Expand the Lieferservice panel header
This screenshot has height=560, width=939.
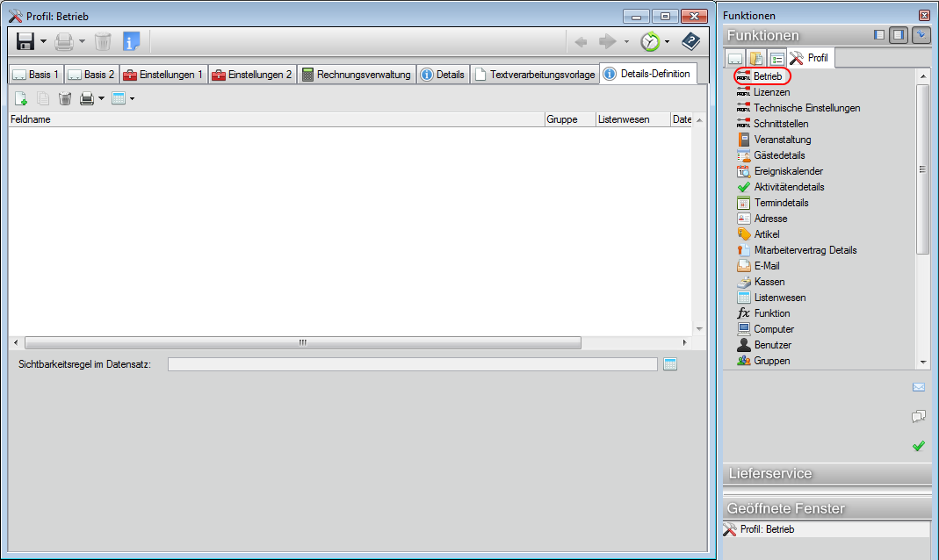826,474
